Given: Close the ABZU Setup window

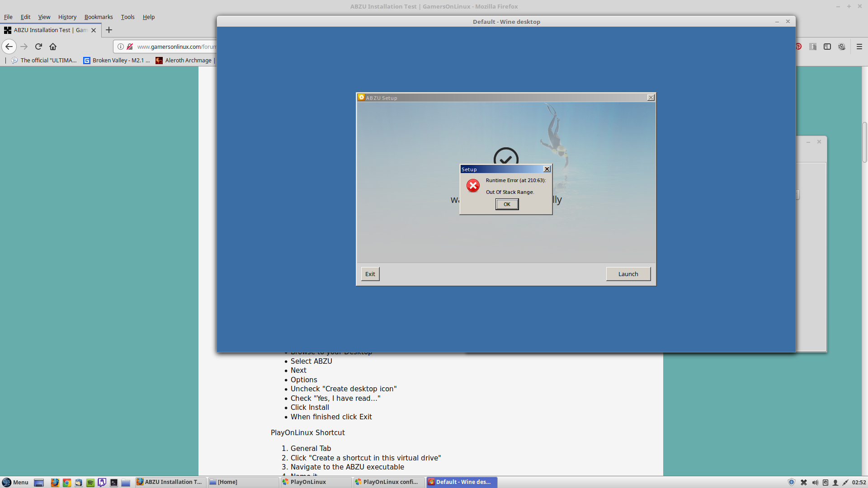Looking at the screenshot, I should (651, 98).
